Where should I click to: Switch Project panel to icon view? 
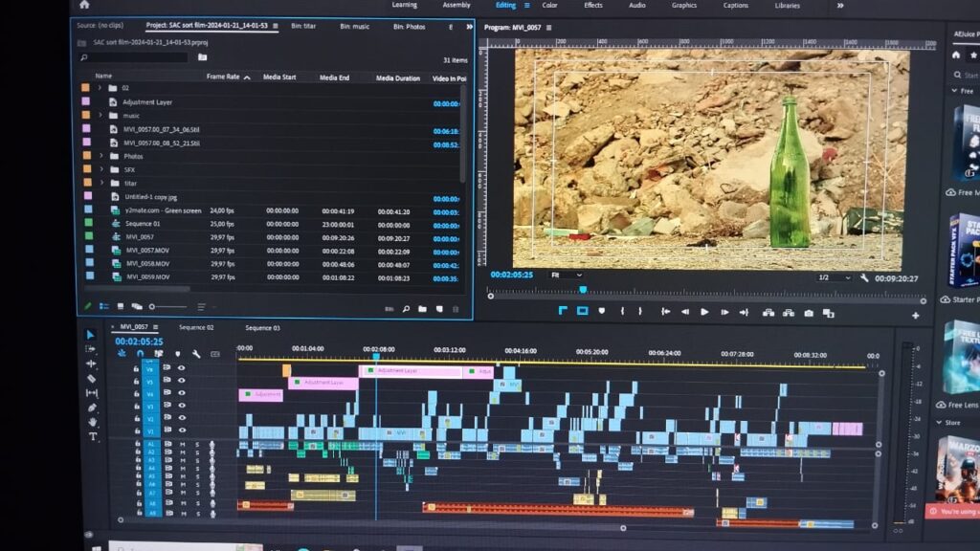click(x=120, y=306)
